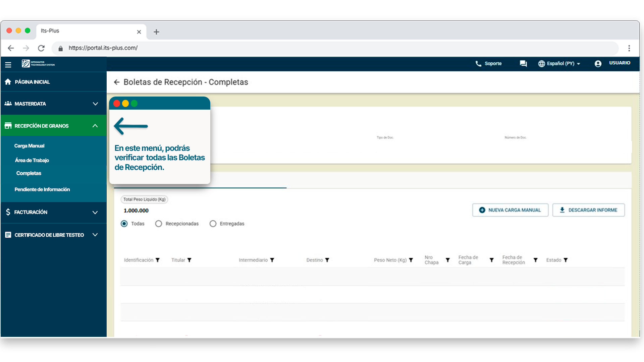Click filter icon on Peso Neto column
The image size is (644, 362).
[x=411, y=260]
